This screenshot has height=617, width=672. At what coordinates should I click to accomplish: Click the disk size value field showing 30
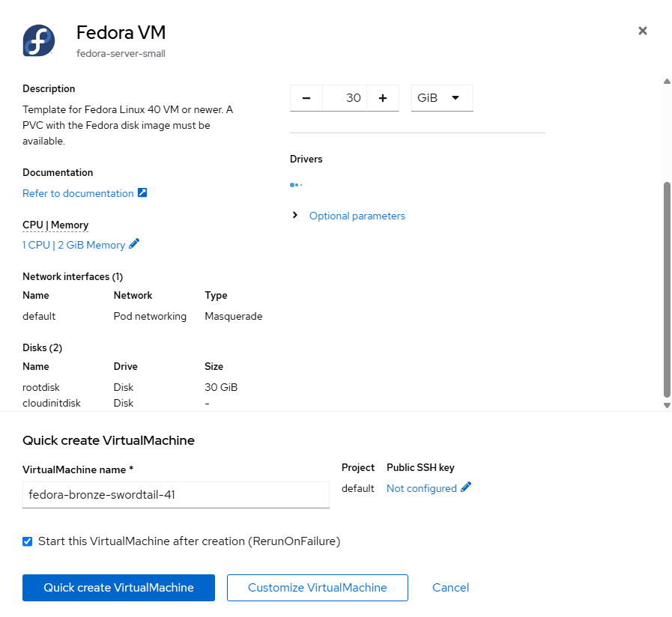point(345,98)
